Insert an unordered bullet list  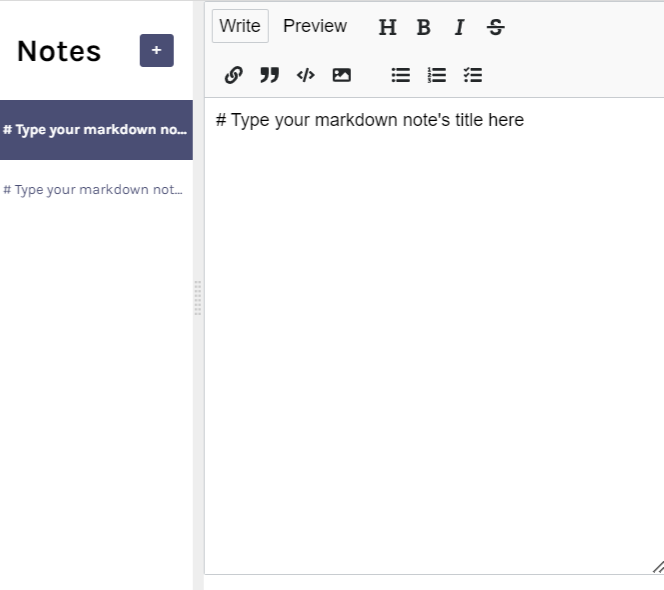point(400,75)
